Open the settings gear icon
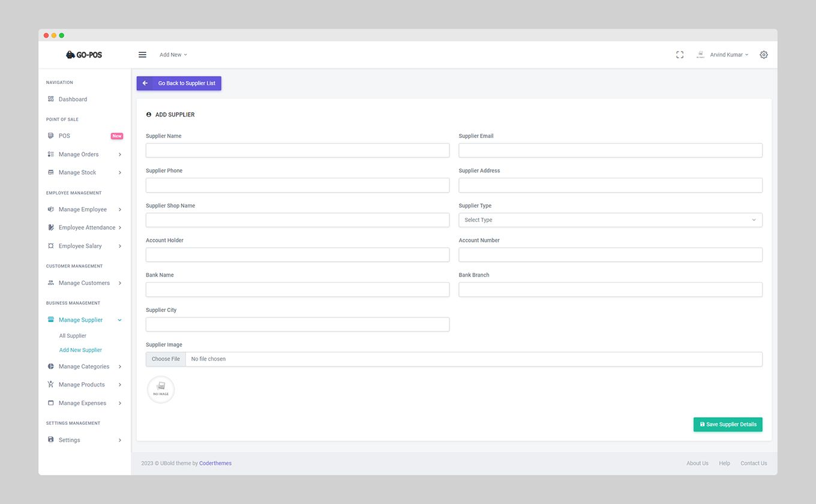The width and height of the screenshot is (816, 504). (764, 55)
